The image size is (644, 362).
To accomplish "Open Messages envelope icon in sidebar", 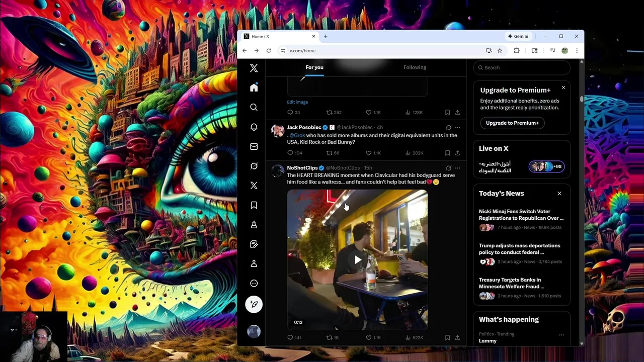I will tap(254, 146).
